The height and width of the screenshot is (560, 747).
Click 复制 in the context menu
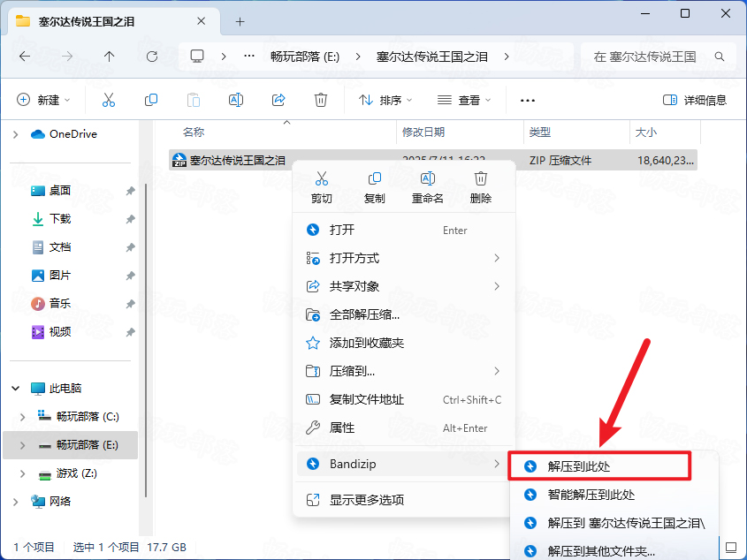[375, 187]
